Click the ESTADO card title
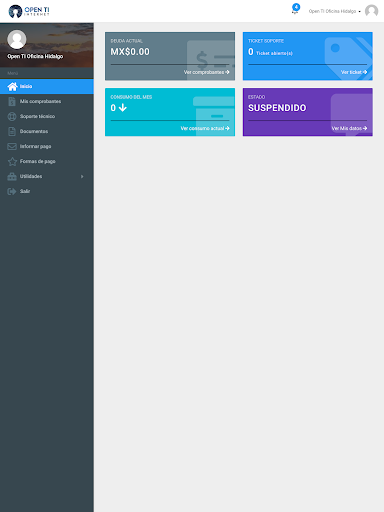 pyautogui.click(x=256, y=97)
